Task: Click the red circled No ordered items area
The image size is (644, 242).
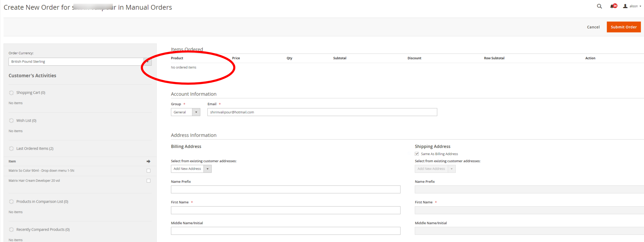Action: (x=184, y=67)
